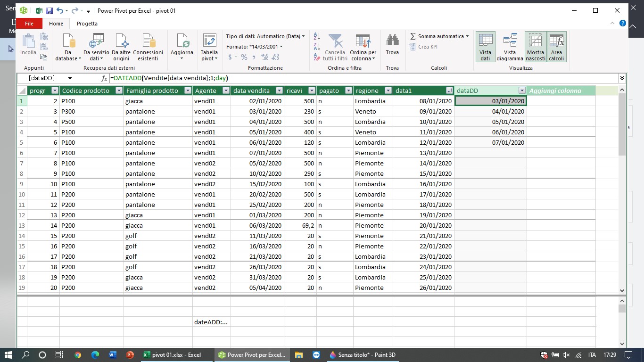Viewport: 644px width, 362px height.
Task: Click the save icon in title bar
Action: coord(50,10)
